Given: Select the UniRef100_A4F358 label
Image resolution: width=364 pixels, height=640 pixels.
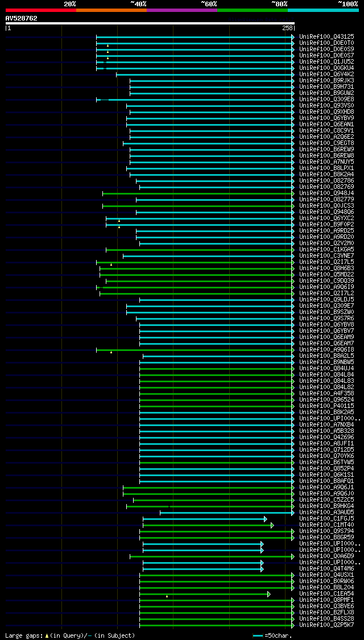Looking at the screenshot, I should click(x=326, y=394).
